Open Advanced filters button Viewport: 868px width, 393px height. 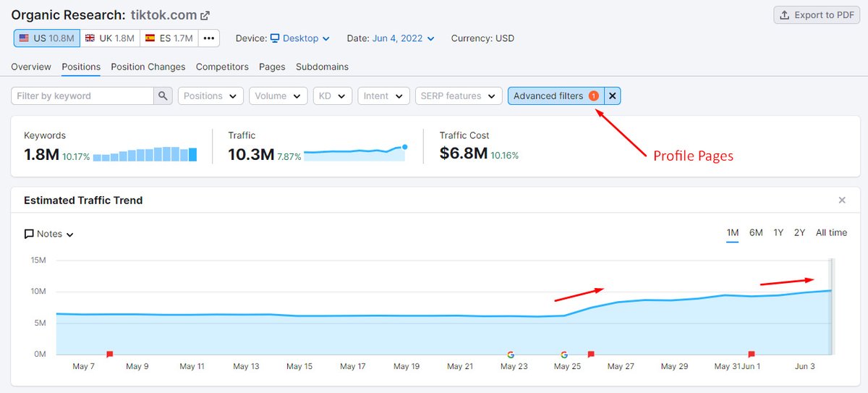(x=556, y=96)
